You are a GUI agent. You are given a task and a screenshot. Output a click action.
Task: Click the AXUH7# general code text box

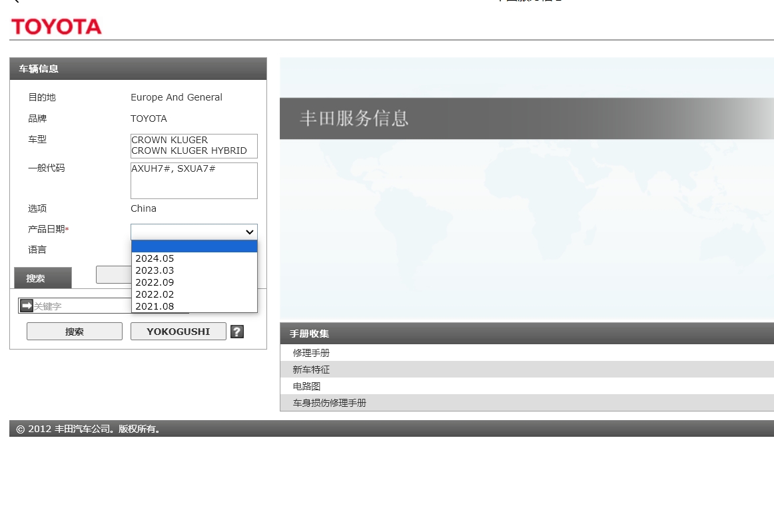[x=193, y=180]
